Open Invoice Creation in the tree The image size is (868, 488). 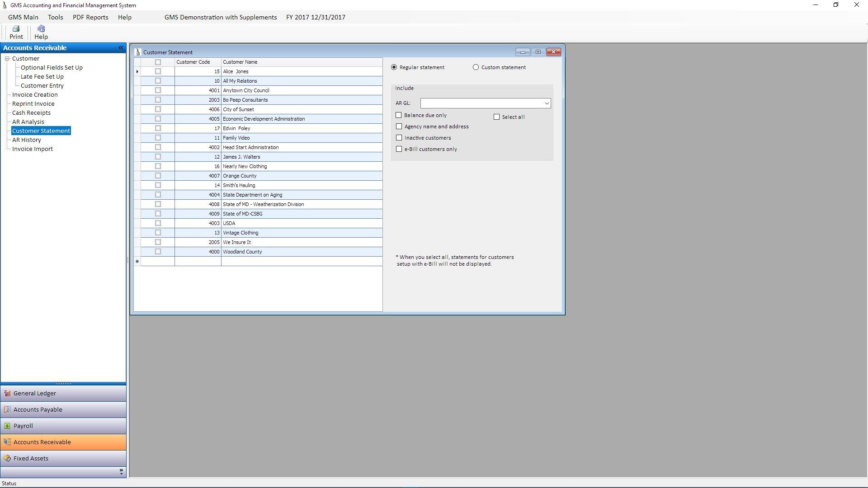35,95
